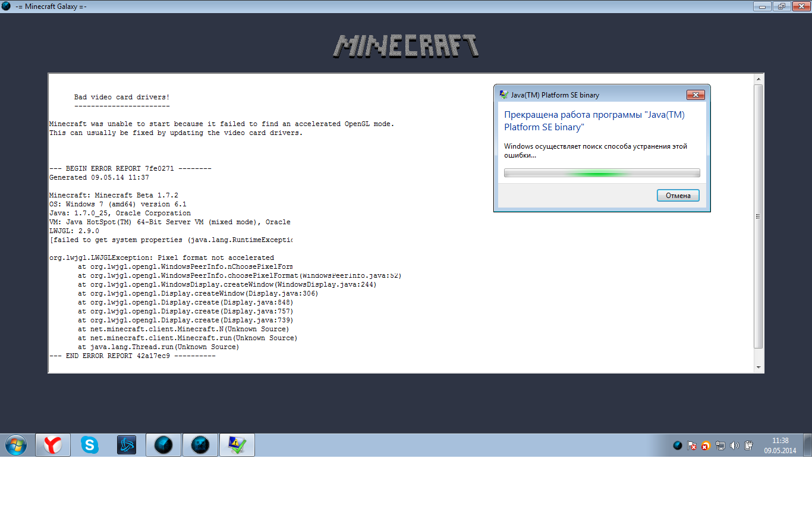
Task: Open the Battle.net launcher taskbar icon
Action: pos(127,445)
